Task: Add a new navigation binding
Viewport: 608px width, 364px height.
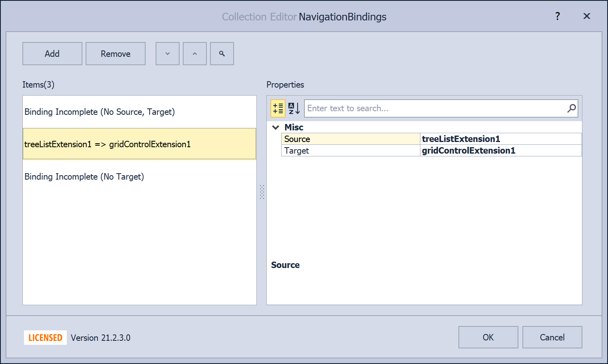Action: (52, 54)
